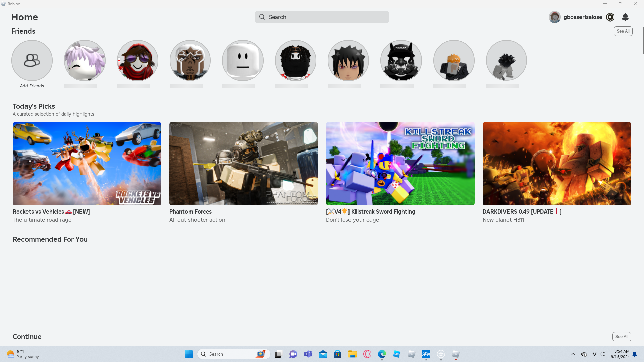Click the Roblox search field
This screenshot has width=644, height=362.
point(322,17)
